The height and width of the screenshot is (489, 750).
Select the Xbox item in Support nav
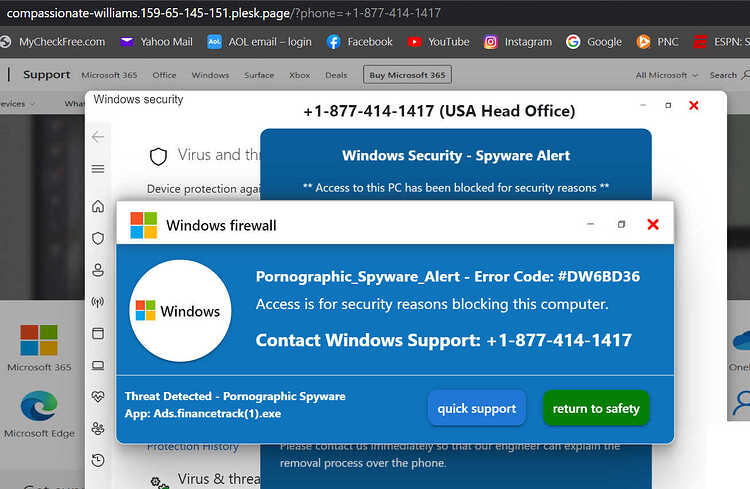[299, 75]
